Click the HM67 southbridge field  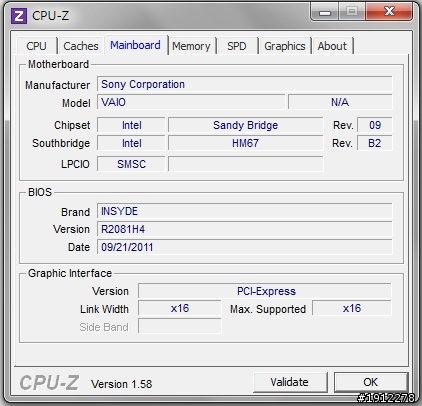246,143
